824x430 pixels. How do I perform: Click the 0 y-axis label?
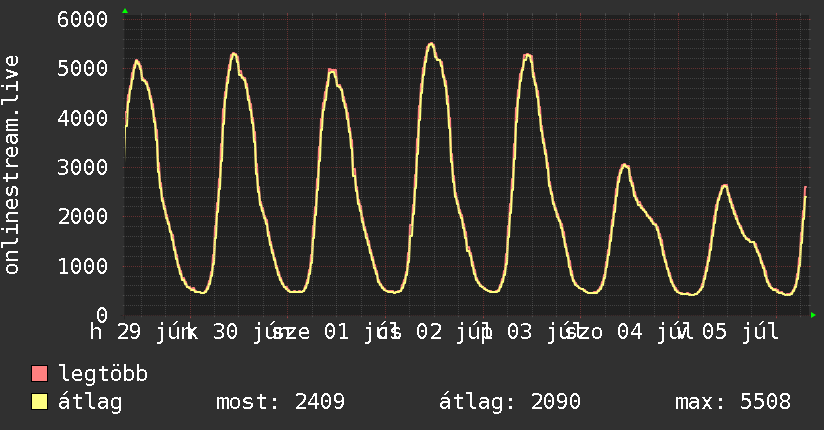[102, 315]
